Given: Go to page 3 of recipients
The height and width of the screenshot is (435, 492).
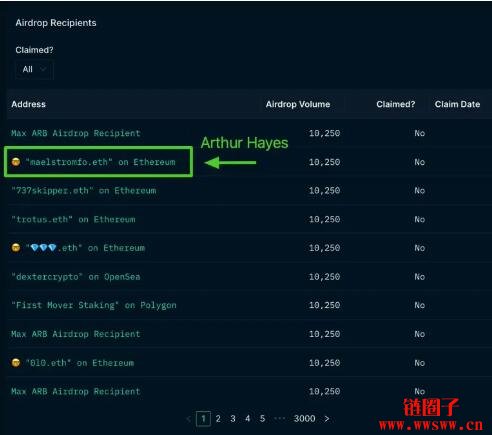Looking at the screenshot, I should (233, 419).
